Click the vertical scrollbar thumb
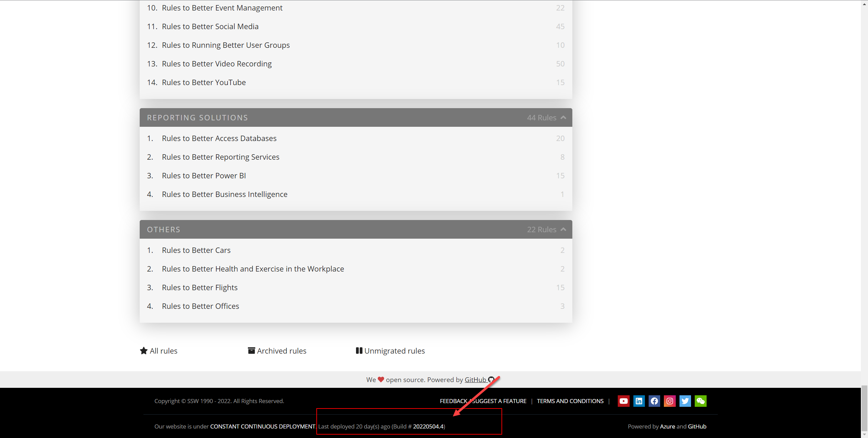 [864, 407]
